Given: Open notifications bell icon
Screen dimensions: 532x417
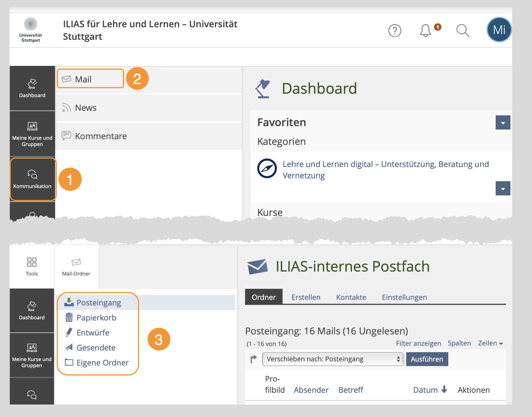Looking at the screenshot, I should (x=425, y=30).
